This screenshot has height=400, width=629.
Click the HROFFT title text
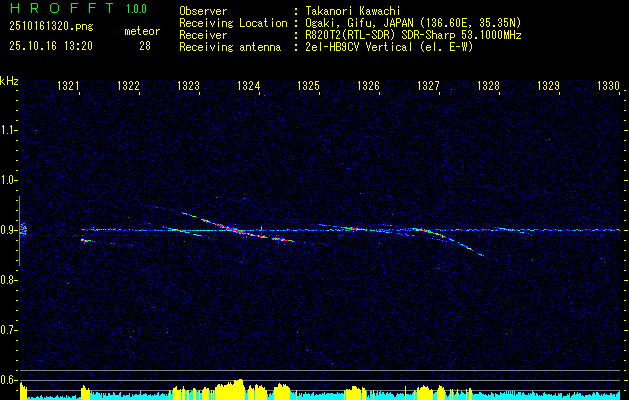point(62,8)
